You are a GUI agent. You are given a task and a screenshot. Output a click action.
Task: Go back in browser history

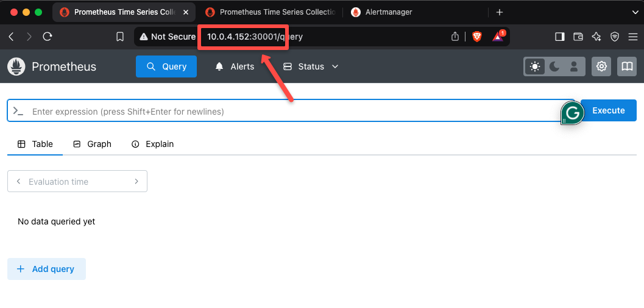pos(12,37)
